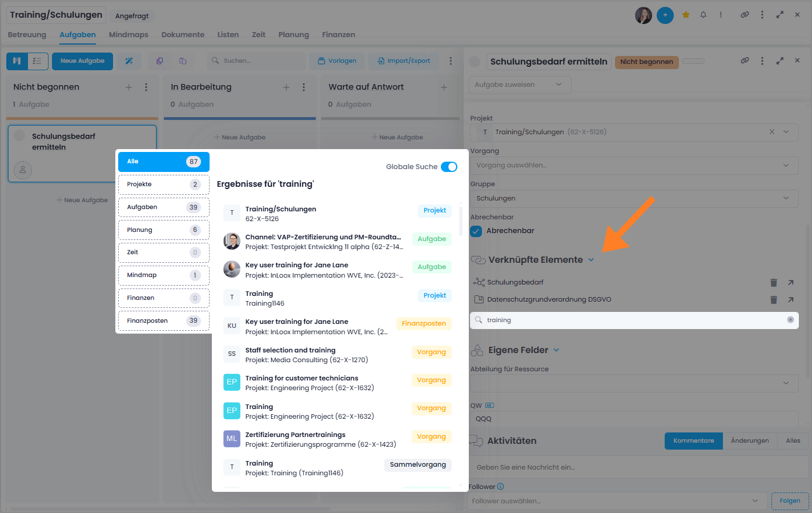Toggle Globale Suche switch off
Viewport: 812px width, 513px height.
click(x=449, y=167)
